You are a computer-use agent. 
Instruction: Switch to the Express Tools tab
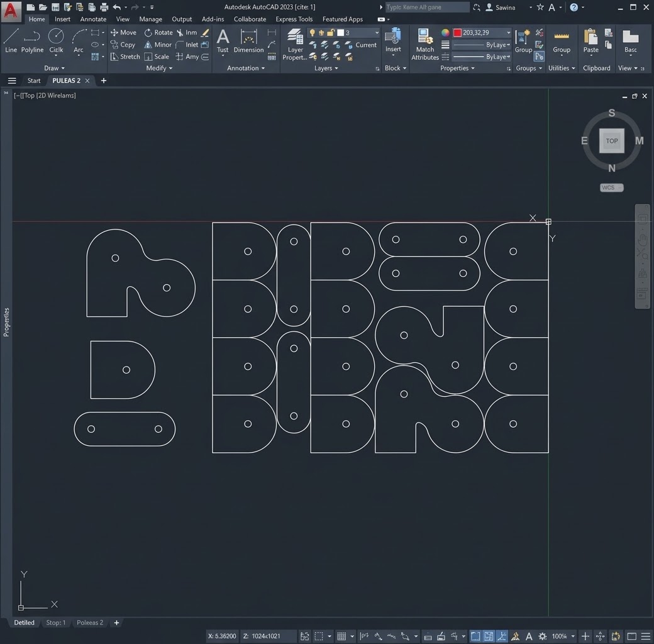[294, 19]
